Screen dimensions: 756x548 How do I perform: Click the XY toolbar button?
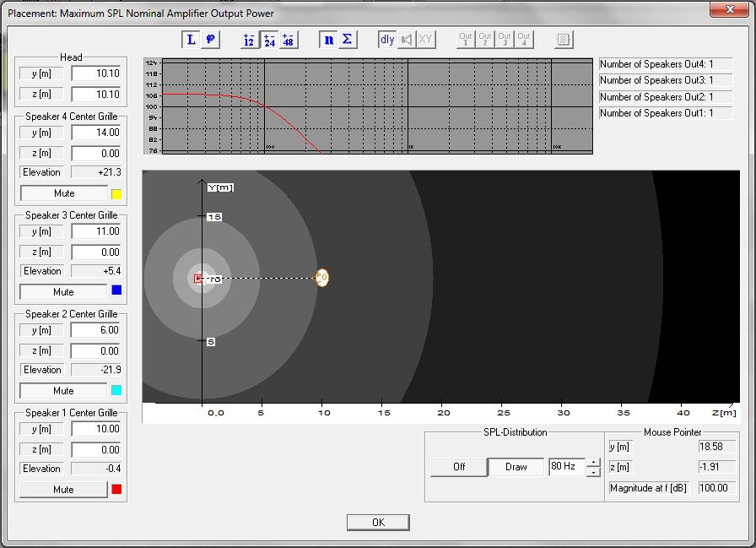pos(425,40)
